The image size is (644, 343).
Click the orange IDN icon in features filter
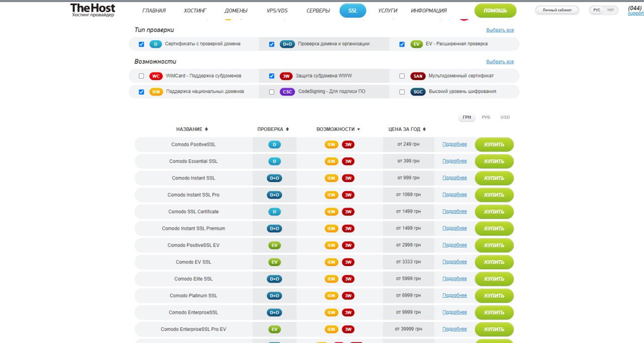click(x=156, y=92)
